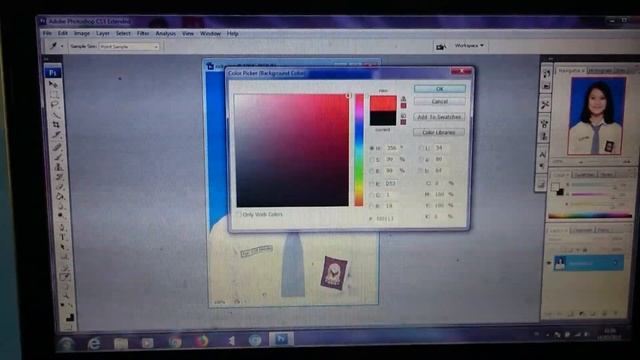Open Firefox from taskbar

click(202, 341)
